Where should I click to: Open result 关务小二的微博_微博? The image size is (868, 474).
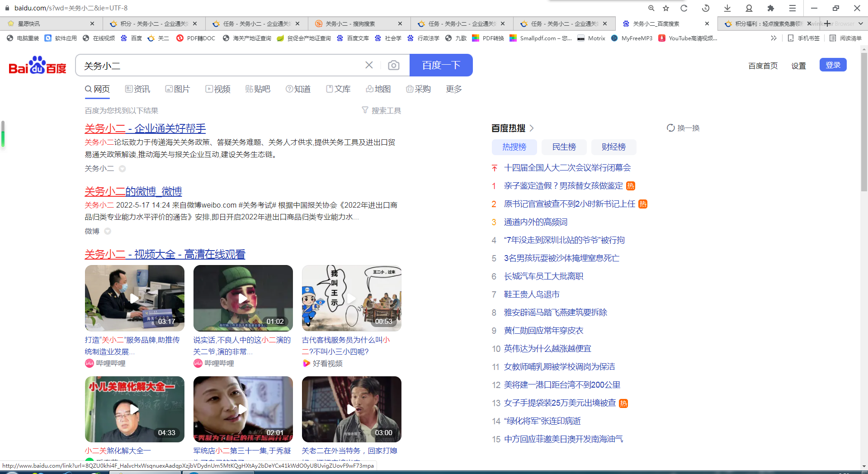click(x=133, y=191)
